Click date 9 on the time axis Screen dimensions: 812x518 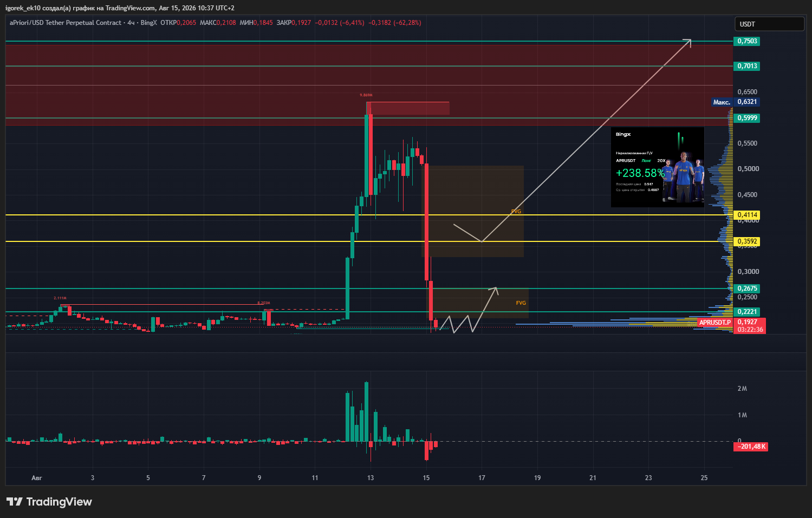259,478
